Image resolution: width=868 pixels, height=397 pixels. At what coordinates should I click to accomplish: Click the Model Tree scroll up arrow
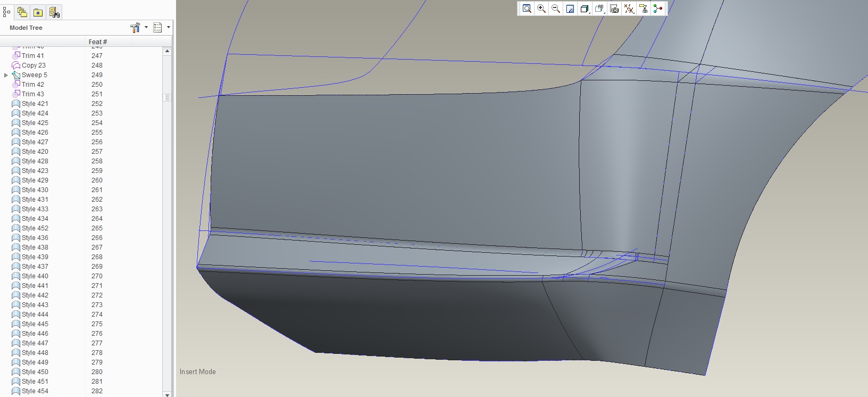pyautogui.click(x=167, y=51)
